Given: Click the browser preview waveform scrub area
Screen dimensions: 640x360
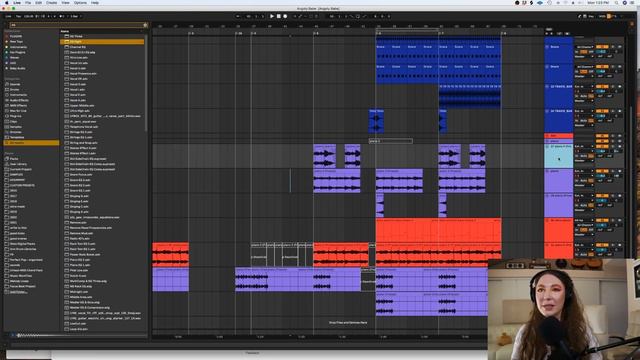Looking at the screenshot, I should tap(82, 336).
